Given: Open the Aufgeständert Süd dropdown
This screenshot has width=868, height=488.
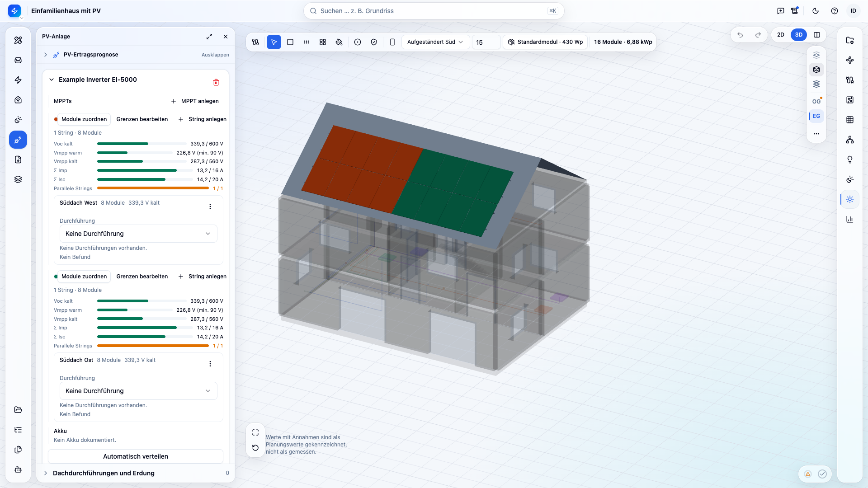Looking at the screenshot, I should [x=435, y=42].
